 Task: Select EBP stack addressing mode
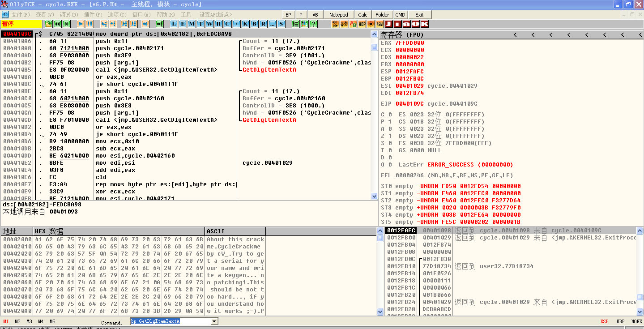[x=620, y=321]
